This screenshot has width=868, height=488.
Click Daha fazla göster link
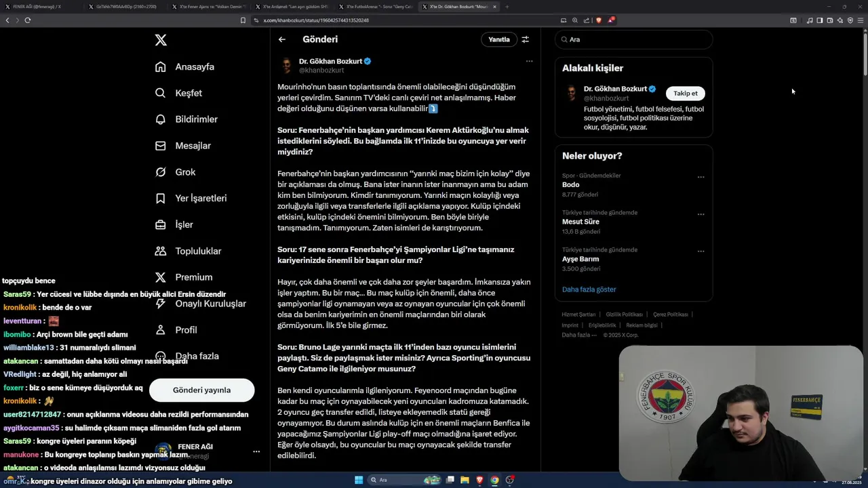click(589, 289)
